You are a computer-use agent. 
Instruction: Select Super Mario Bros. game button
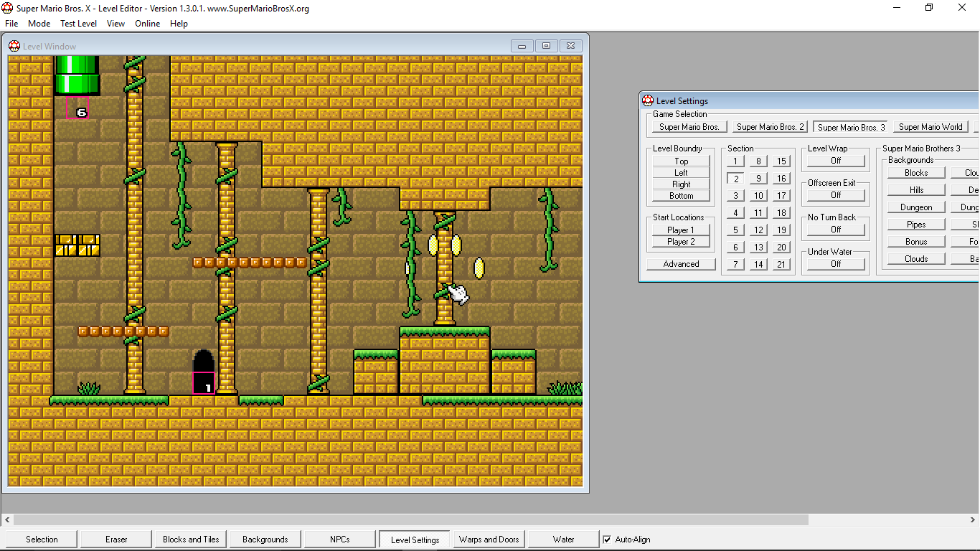point(689,127)
